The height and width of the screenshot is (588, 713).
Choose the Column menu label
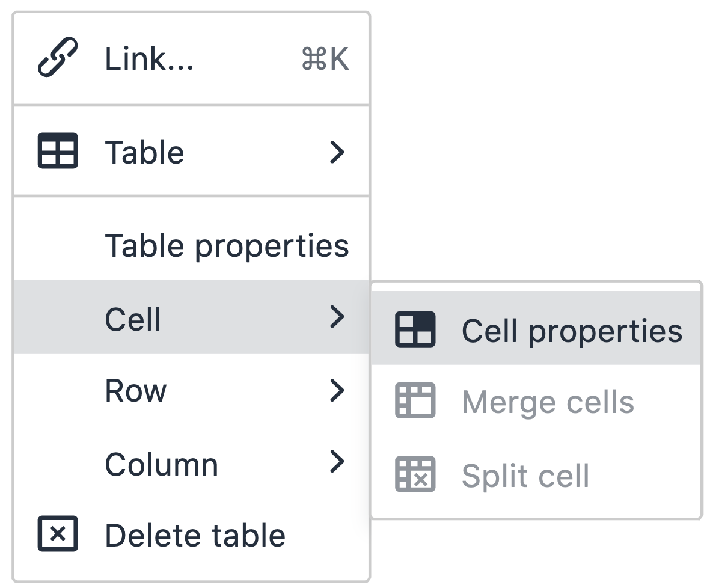tap(162, 464)
